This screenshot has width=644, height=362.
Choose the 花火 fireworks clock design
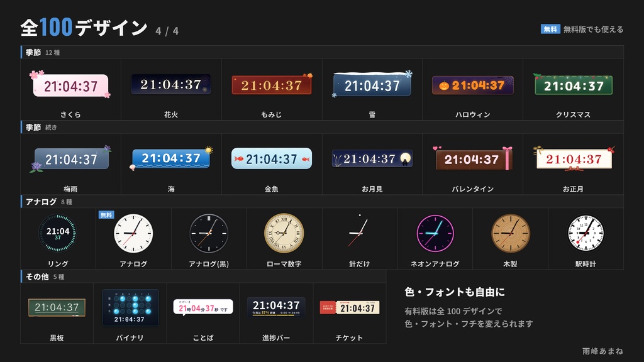pos(171,84)
